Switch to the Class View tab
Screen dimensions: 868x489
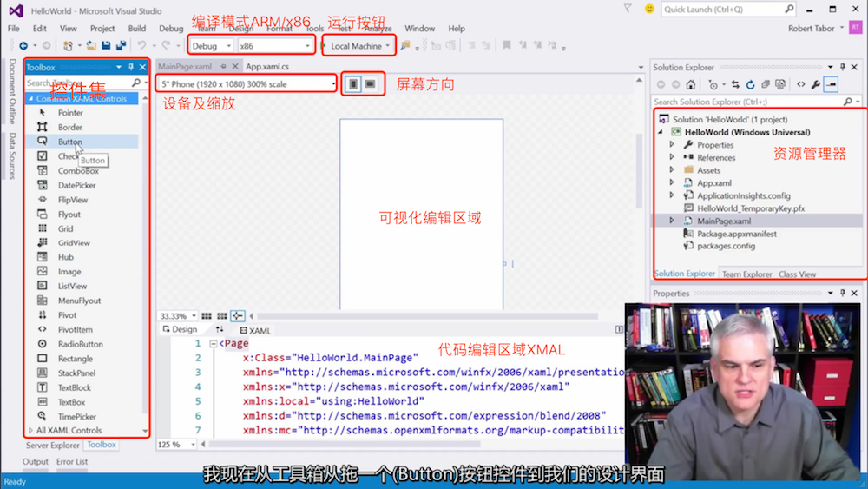(x=797, y=274)
